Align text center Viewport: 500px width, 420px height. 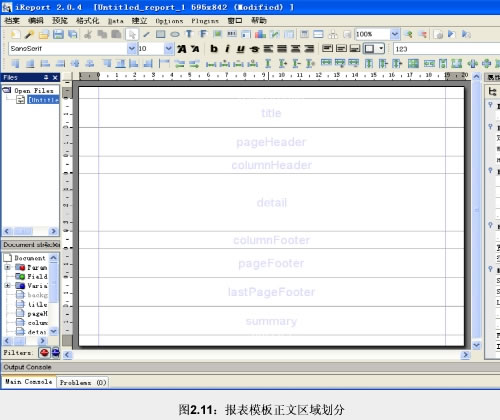[x=295, y=49]
